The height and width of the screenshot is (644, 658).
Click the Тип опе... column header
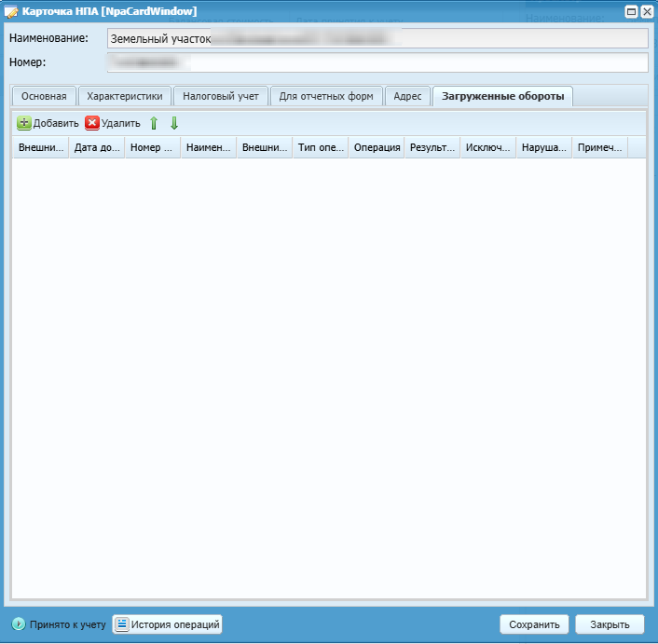pos(320,147)
